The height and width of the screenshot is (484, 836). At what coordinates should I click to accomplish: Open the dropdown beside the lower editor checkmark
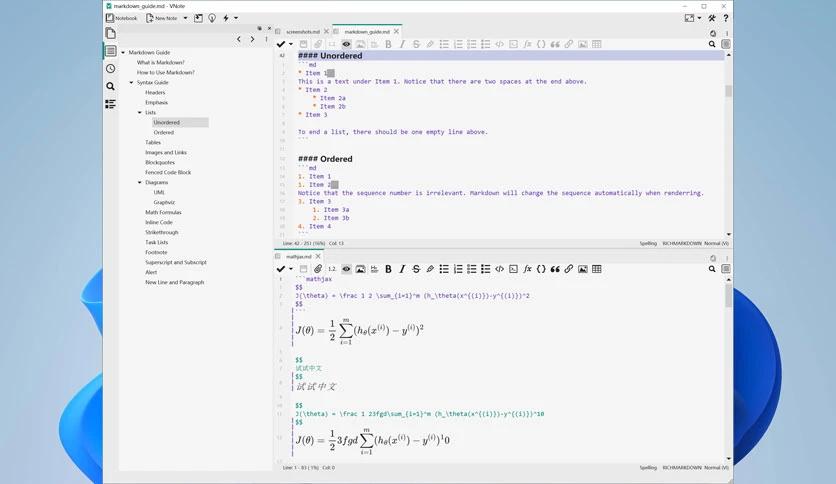(x=291, y=269)
